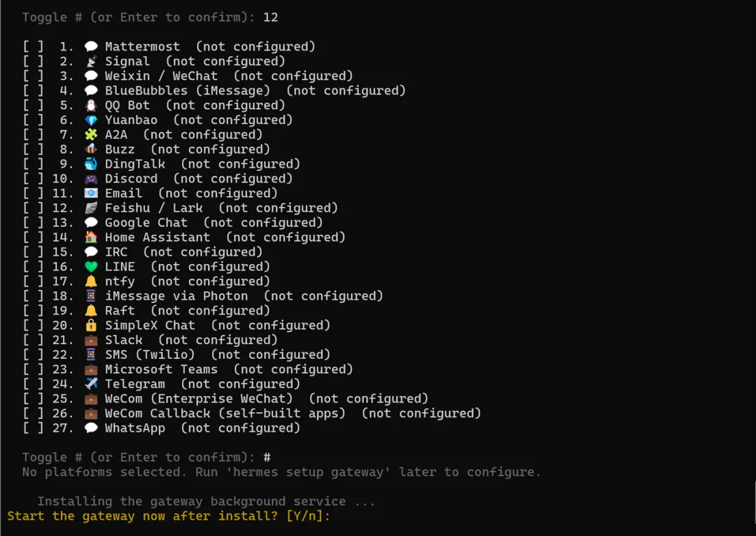This screenshot has width=756, height=536.
Task: Click the padlock icon beside SimpleX Chat
Action: coord(90,326)
